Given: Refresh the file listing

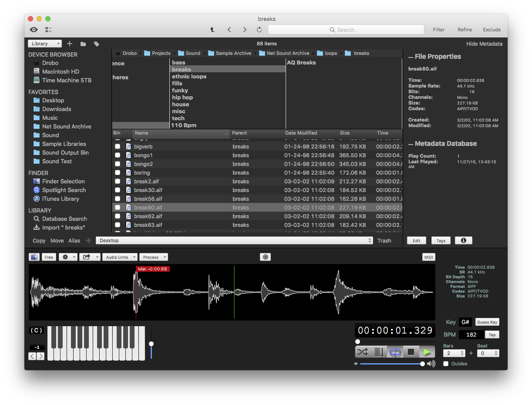Looking at the screenshot, I should point(259,30).
